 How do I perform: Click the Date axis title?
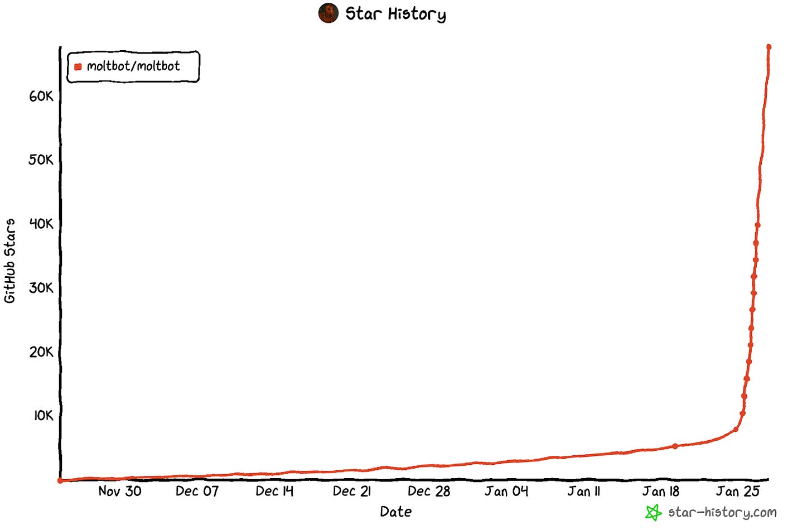coord(396,512)
